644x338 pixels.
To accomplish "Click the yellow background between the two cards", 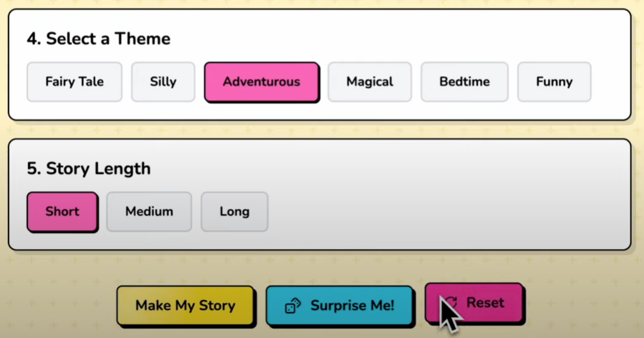I will pyautogui.click(x=320, y=130).
